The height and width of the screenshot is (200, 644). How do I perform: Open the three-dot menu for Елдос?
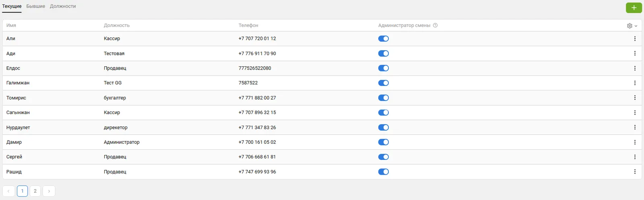pos(635,68)
